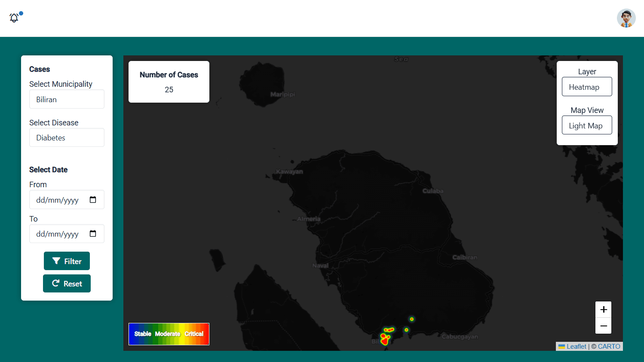Click the Naval map label

pyautogui.click(x=320, y=265)
